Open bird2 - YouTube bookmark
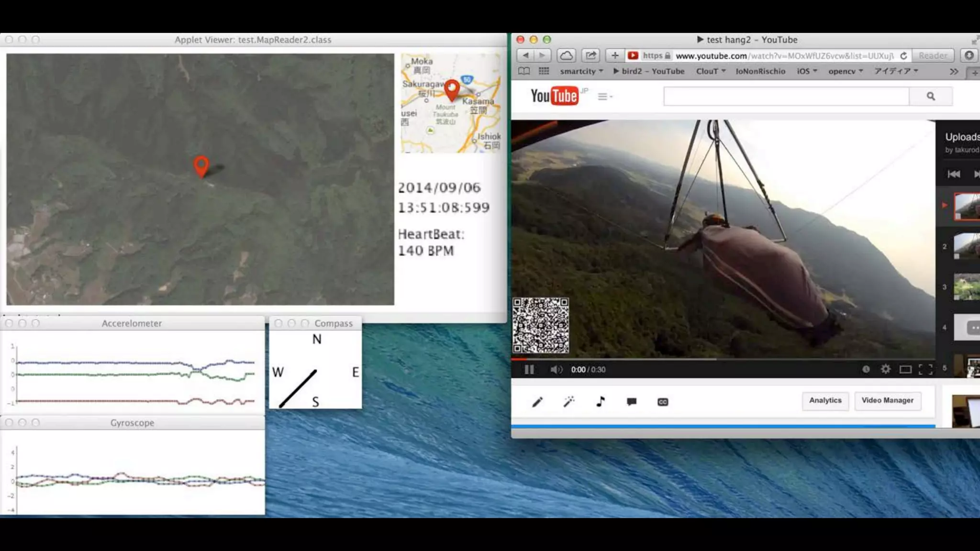 pos(649,71)
